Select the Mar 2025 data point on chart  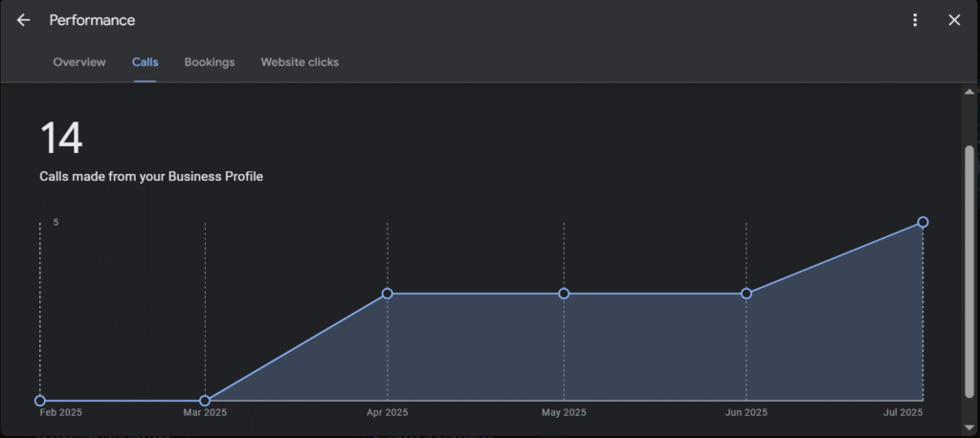tap(205, 401)
